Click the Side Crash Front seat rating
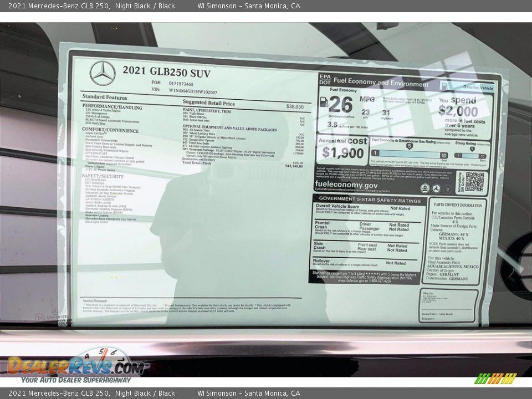Image resolution: width=532 pixels, height=399 pixels. [x=397, y=245]
